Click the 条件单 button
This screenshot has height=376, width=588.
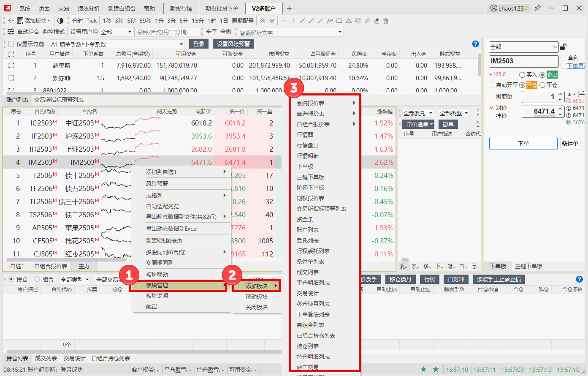click(570, 144)
